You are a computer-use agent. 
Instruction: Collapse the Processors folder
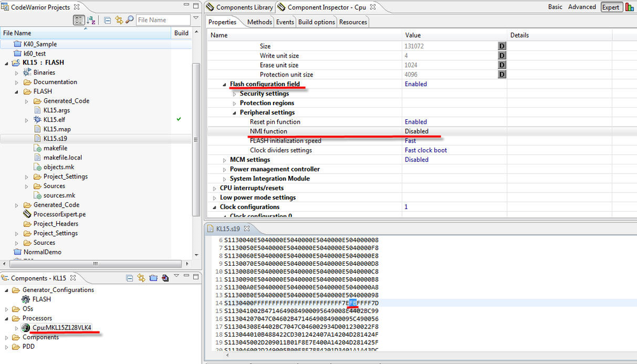coord(6,319)
